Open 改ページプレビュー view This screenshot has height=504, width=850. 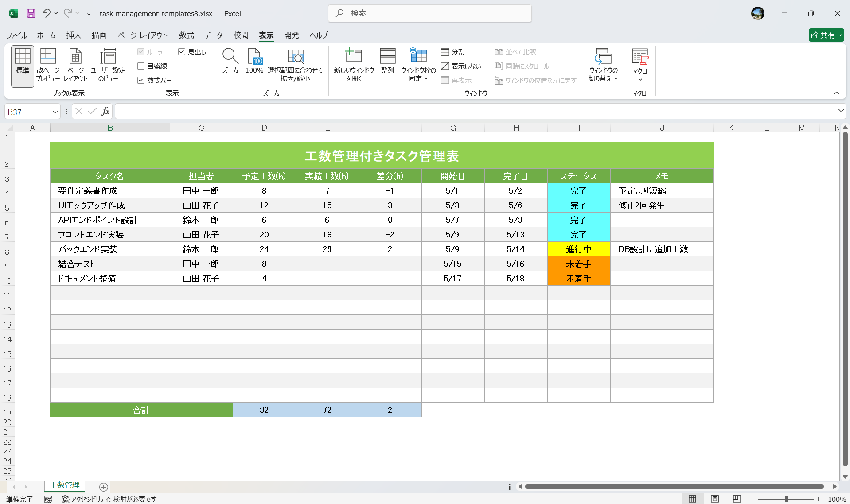[x=48, y=66]
